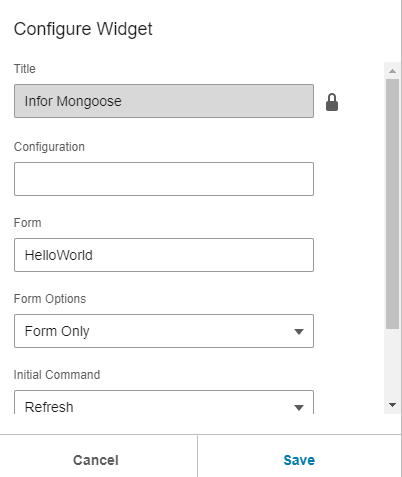
Task: Click the scrollbar down arrow
Action: coord(392,405)
